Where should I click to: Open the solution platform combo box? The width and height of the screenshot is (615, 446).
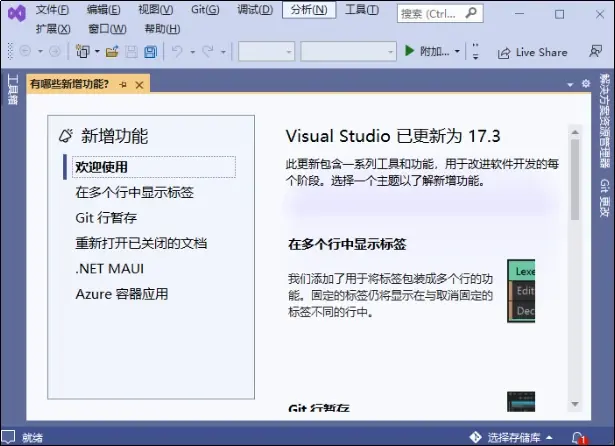[348, 51]
